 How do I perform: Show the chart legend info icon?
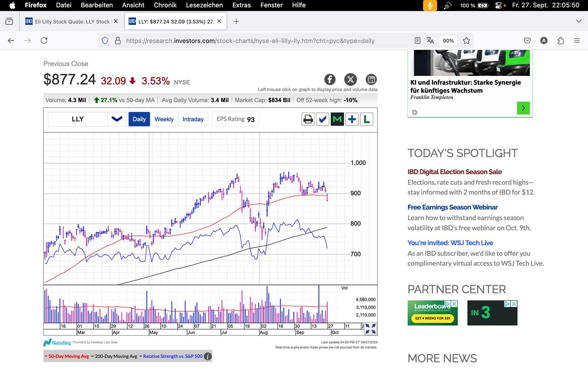tap(208, 356)
